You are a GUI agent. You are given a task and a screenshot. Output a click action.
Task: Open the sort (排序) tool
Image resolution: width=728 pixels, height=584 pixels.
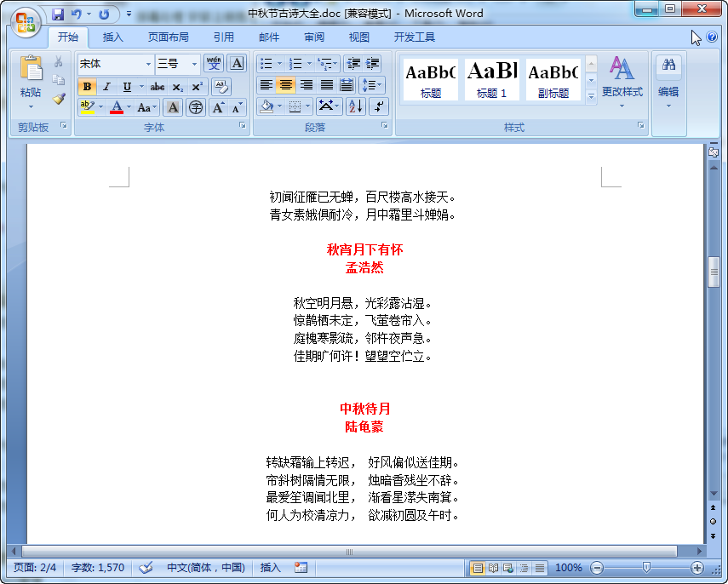pyautogui.click(x=355, y=106)
